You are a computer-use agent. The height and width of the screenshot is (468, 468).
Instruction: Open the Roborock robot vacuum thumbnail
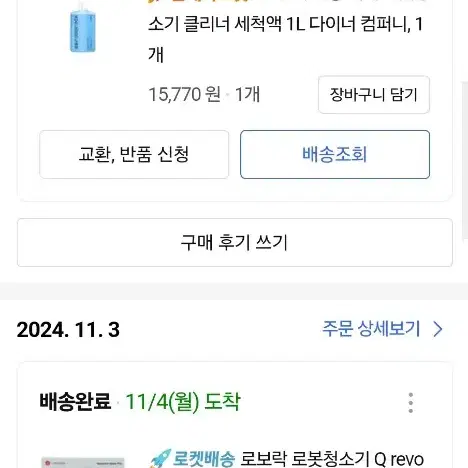[x=83, y=463]
